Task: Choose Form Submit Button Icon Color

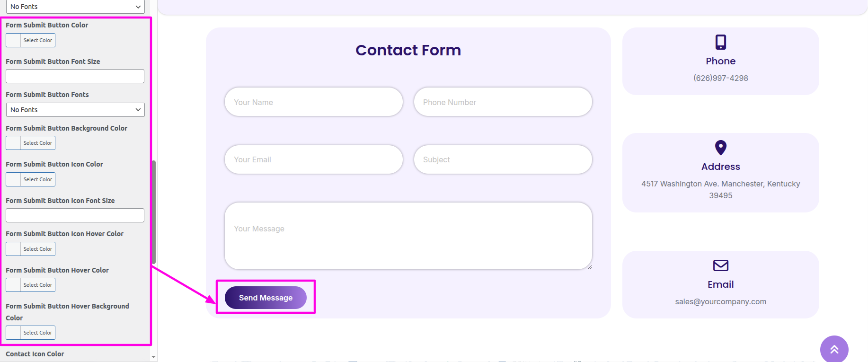Action: pyautogui.click(x=31, y=179)
